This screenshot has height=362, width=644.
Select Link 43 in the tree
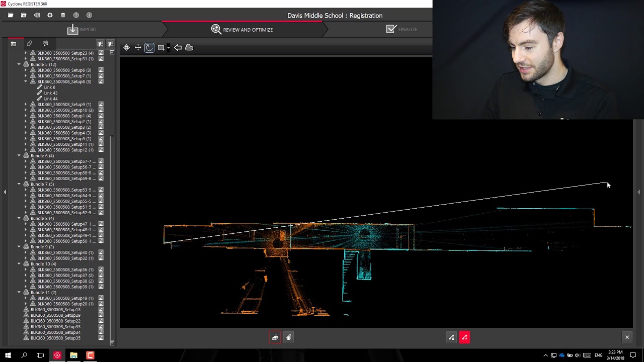pyautogui.click(x=51, y=93)
